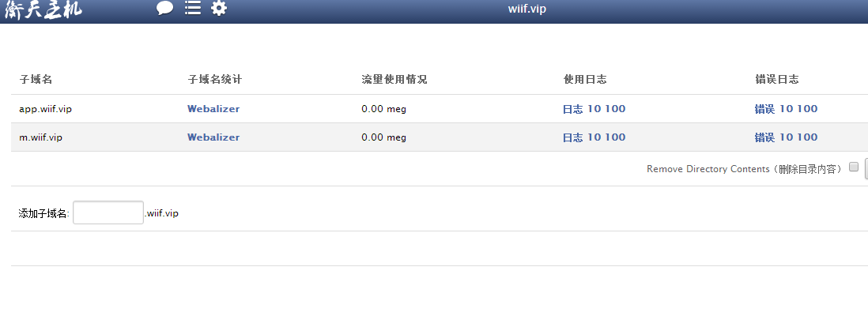View 日志 usage log for app.wiif.vip
868x327 pixels.
tap(572, 109)
